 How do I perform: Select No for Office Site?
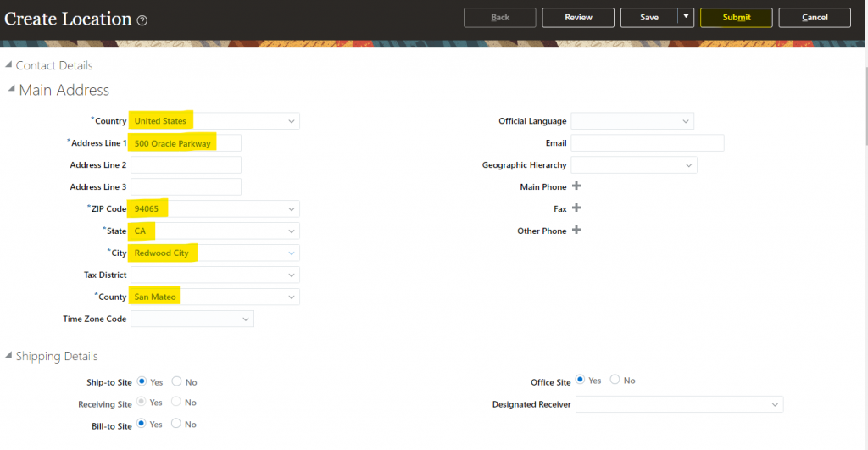coord(615,381)
